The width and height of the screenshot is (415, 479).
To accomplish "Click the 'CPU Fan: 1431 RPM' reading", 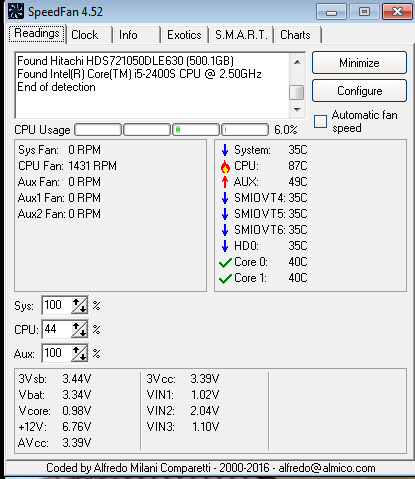I will (x=67, y=166).
